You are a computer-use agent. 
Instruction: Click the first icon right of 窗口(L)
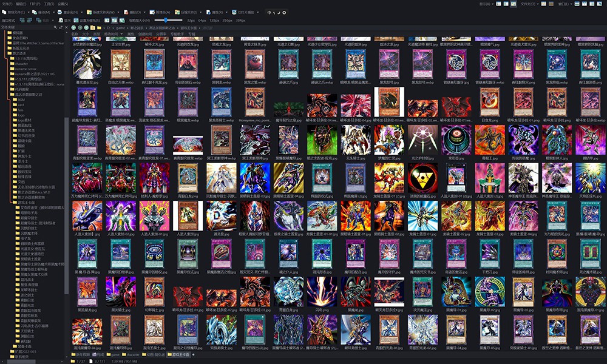[x=577, y=4]
